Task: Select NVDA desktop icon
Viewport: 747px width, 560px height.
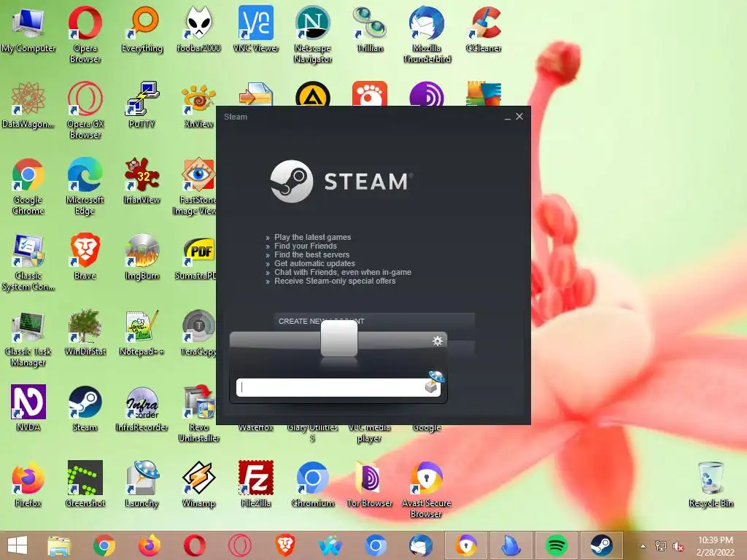Action: point(28,408)
